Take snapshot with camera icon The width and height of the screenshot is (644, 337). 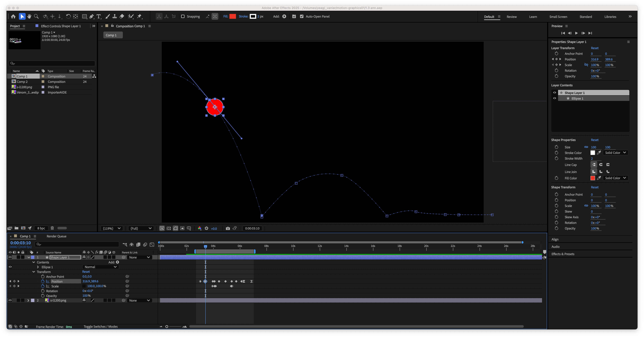[x=227, y=228]
